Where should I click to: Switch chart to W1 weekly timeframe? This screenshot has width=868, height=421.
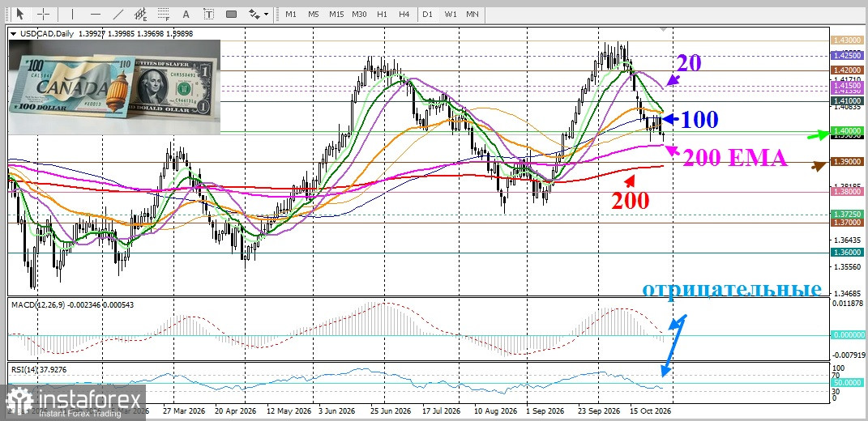point(451,15)
